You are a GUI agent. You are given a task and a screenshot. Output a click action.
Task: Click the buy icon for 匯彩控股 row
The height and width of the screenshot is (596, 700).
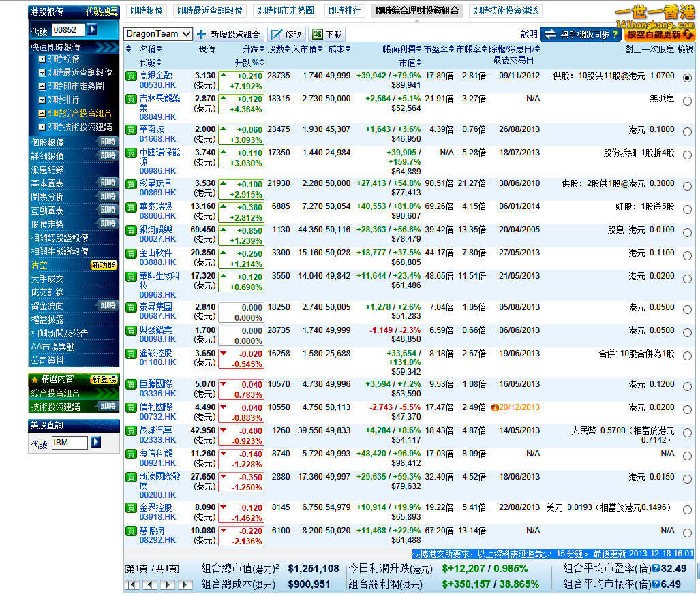[131, 354]
